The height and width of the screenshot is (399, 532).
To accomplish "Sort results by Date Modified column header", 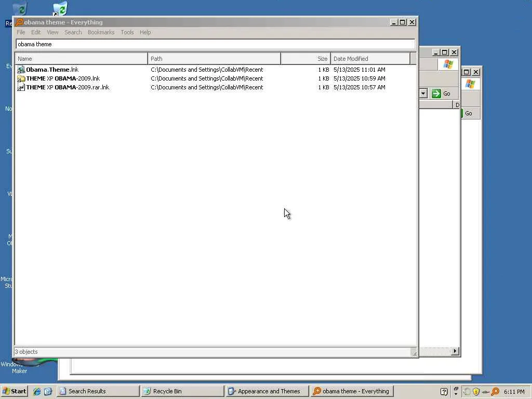I will [x=370, y=59].
